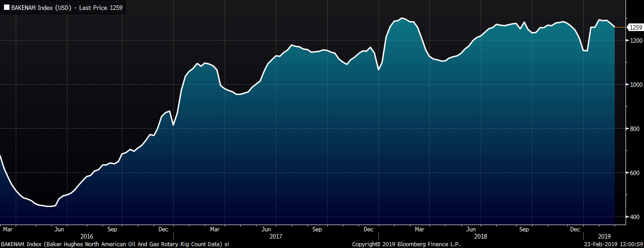The width and height of the screenshot is (644, 248).
Task: Click the Bloomberg Finance L.P. copyright text
Action: pyautogui.click(x=406, y=244)
